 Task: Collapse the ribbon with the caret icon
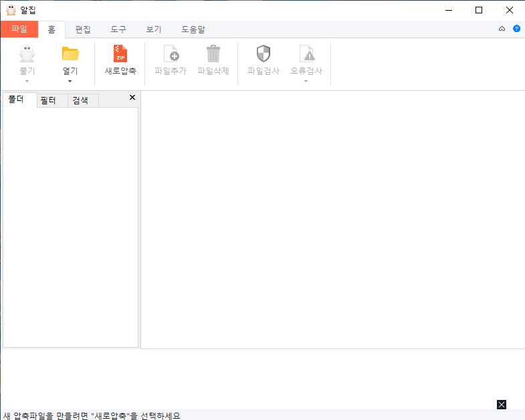point(502,29)
